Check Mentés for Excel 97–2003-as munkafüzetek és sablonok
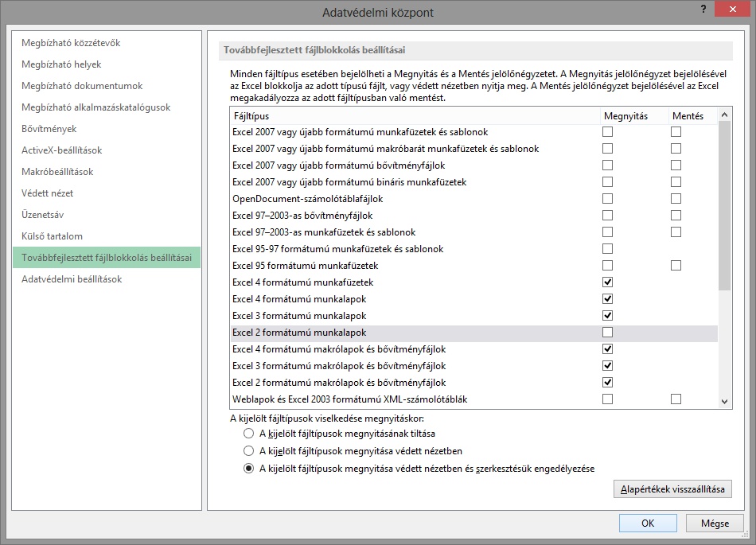Viewport: 756px width, 545px height. [676, 232]
